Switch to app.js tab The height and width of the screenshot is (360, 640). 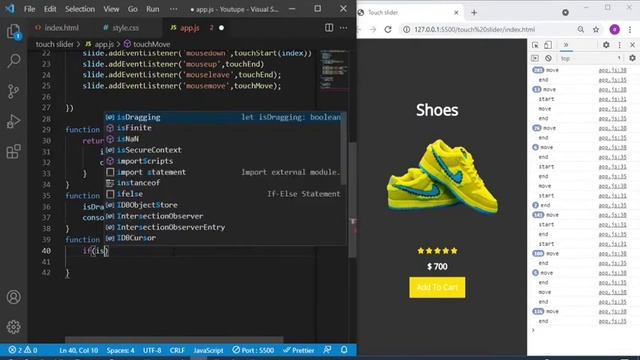190,28
